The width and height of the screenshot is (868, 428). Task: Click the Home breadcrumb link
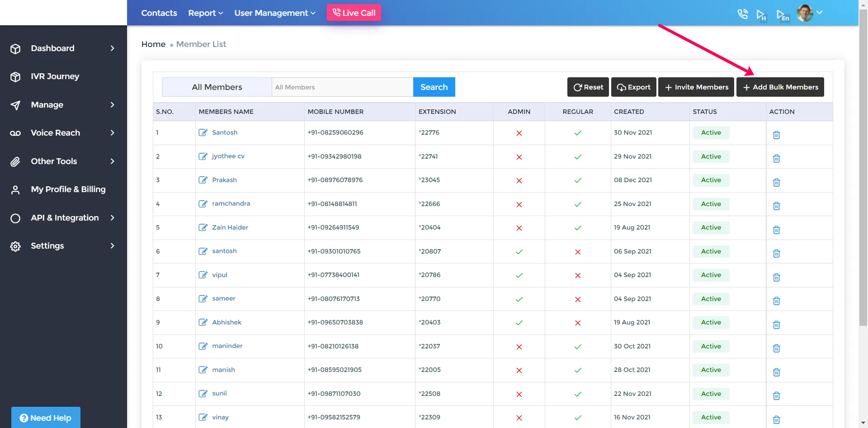(x=153, y=44)
